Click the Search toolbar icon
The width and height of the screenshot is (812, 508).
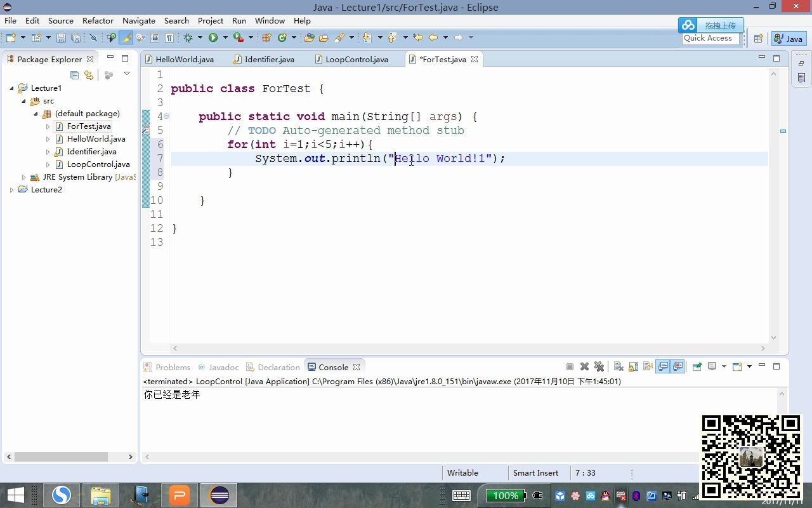340,37
